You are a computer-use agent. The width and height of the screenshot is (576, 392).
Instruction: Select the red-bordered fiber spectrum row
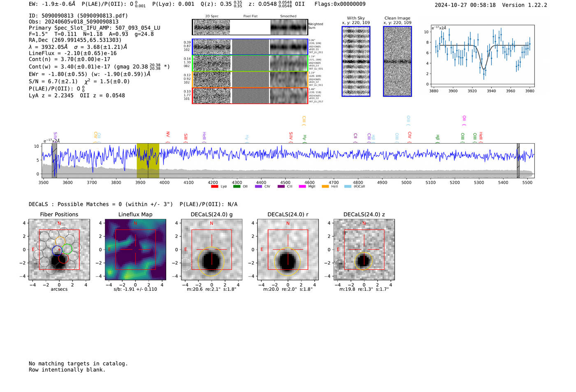point(250,96)
